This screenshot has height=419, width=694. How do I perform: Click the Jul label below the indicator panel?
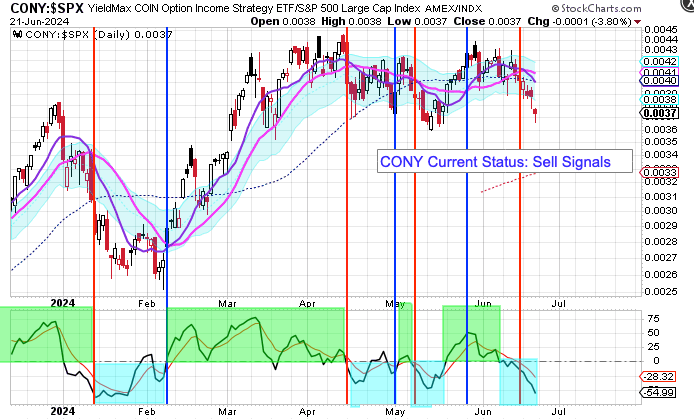[x=557, y=411]
